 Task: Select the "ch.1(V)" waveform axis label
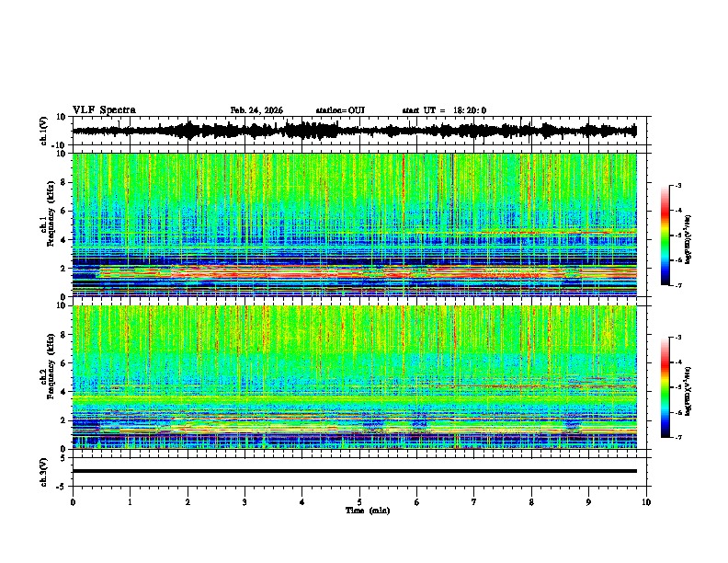coord(44,131)
